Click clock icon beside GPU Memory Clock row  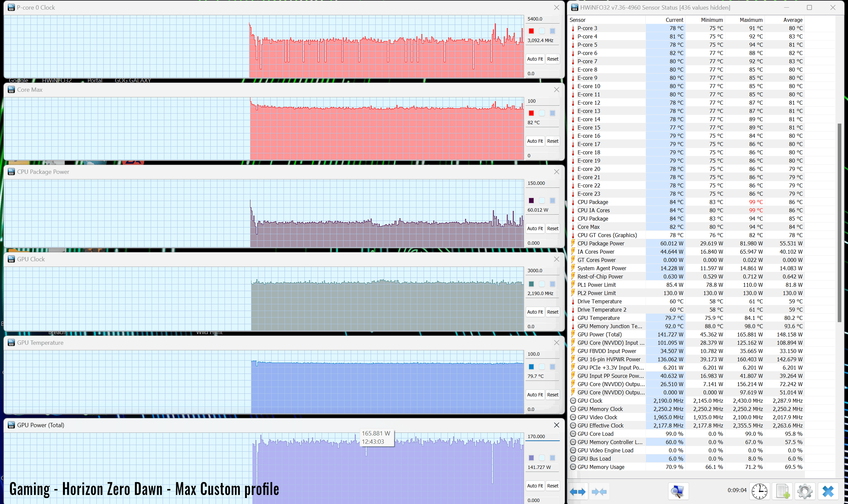[573, 409]
